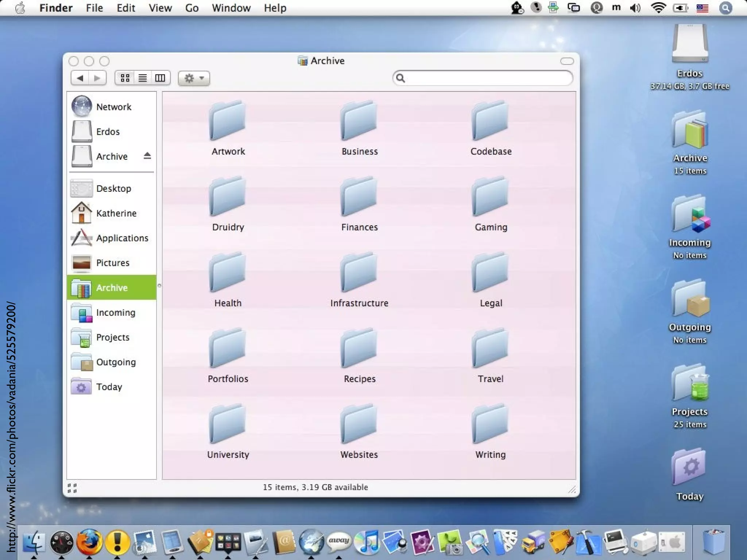Select Network in the sidebar

[x=112, y=106]
